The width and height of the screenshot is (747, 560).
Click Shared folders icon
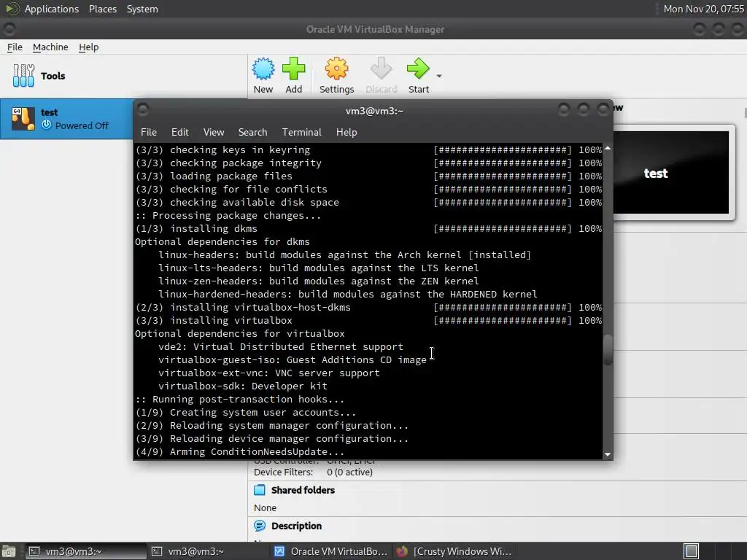(x=260, y=490)
